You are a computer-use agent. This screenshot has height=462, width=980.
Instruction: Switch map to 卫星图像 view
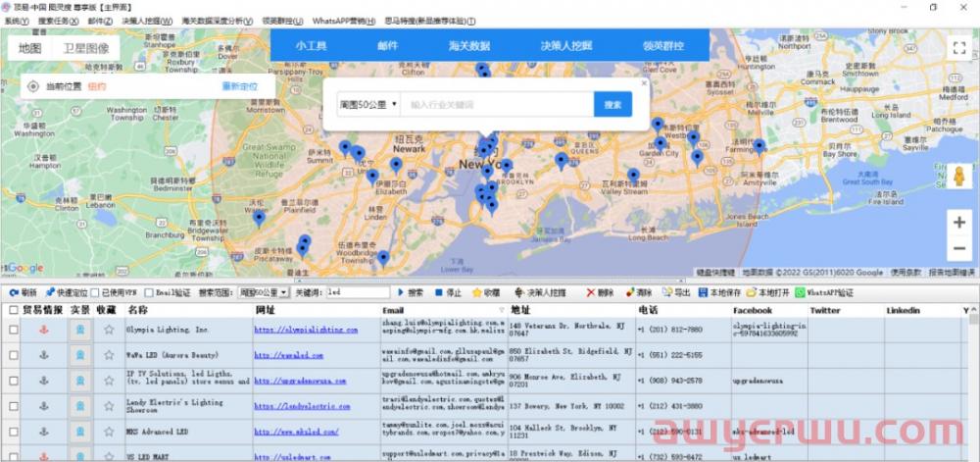pyautogui.click(x=86, y=48)
